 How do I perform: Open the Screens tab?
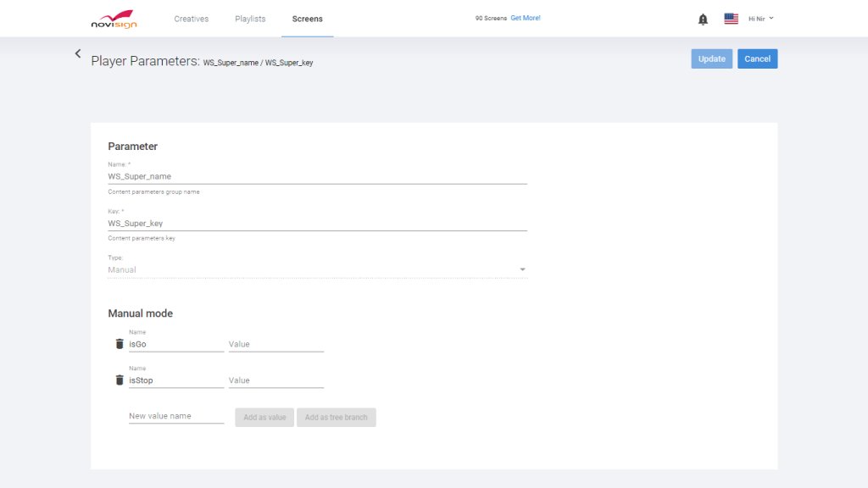[x=307, y=19]
